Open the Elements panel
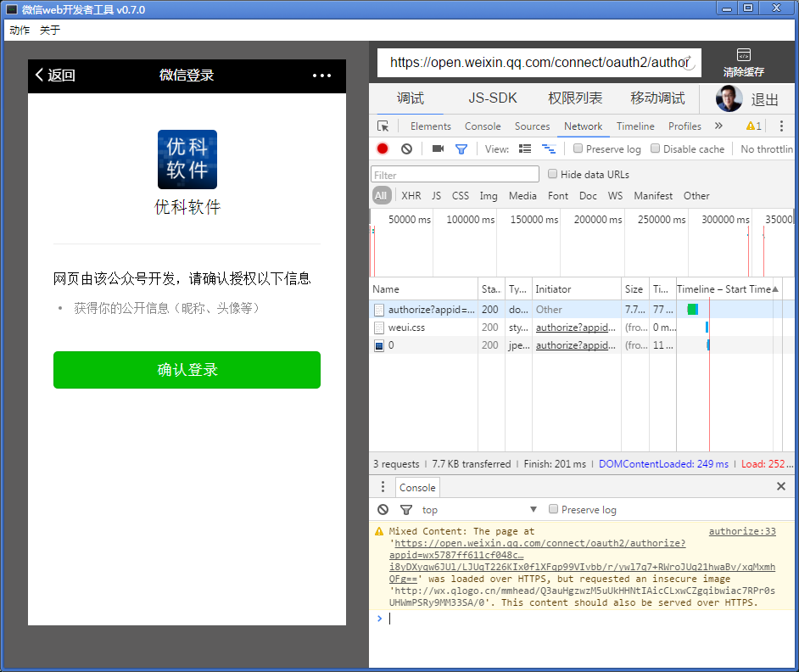 (x=431, y=126)
